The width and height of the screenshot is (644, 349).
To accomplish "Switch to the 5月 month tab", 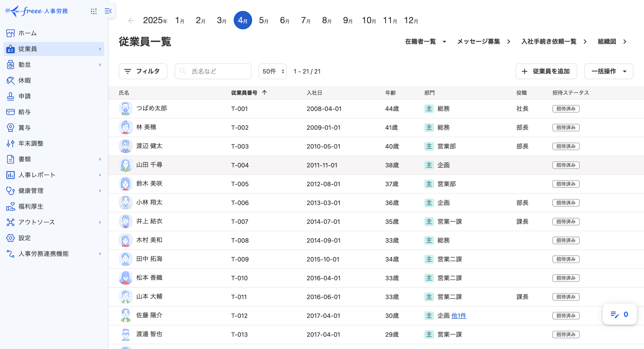I will [x=263, y=21].
